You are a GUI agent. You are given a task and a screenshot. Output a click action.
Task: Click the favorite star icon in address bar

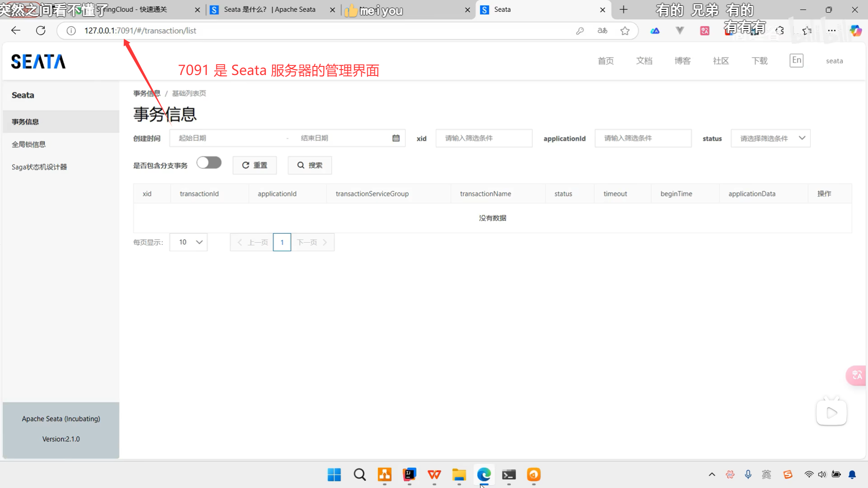pos(625,31)
